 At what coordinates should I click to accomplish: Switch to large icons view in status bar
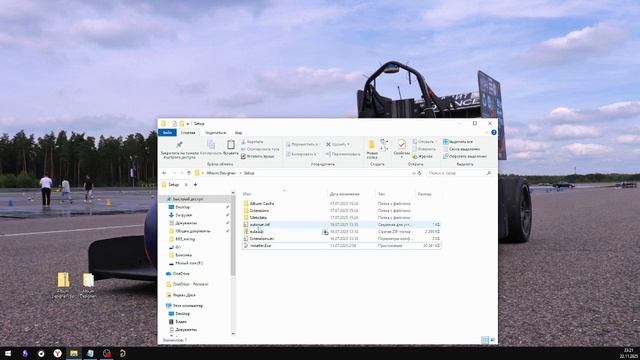coord(492,340)
